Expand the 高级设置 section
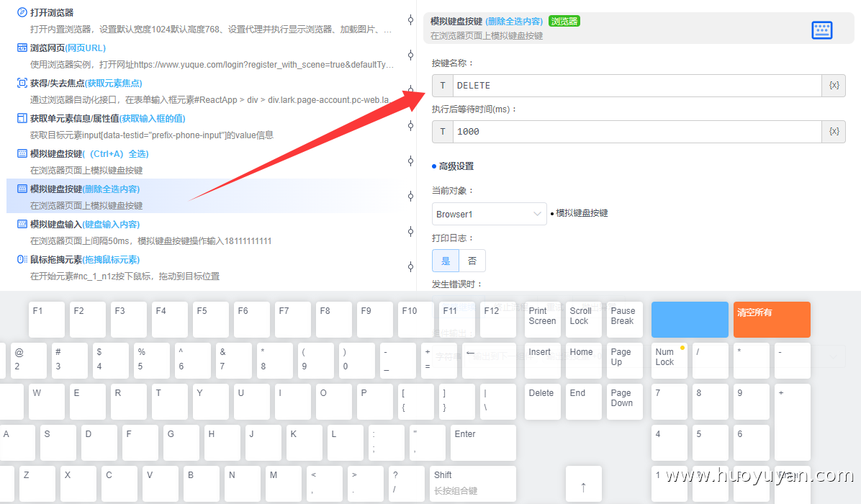Image resolution: width=861 pixels, height=504 pixels. pyautogui.click(x=453, y=166)
